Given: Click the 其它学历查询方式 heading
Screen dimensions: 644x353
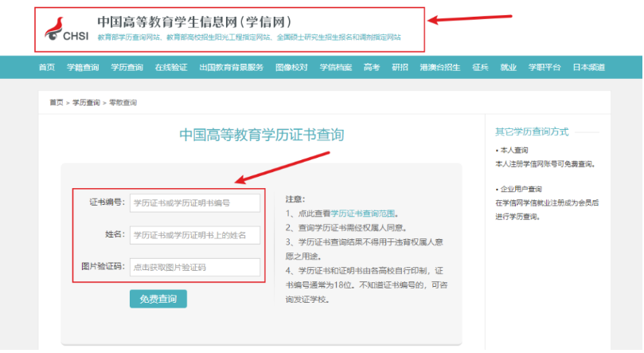Looking at the screenshot, I should pos(532,132).
